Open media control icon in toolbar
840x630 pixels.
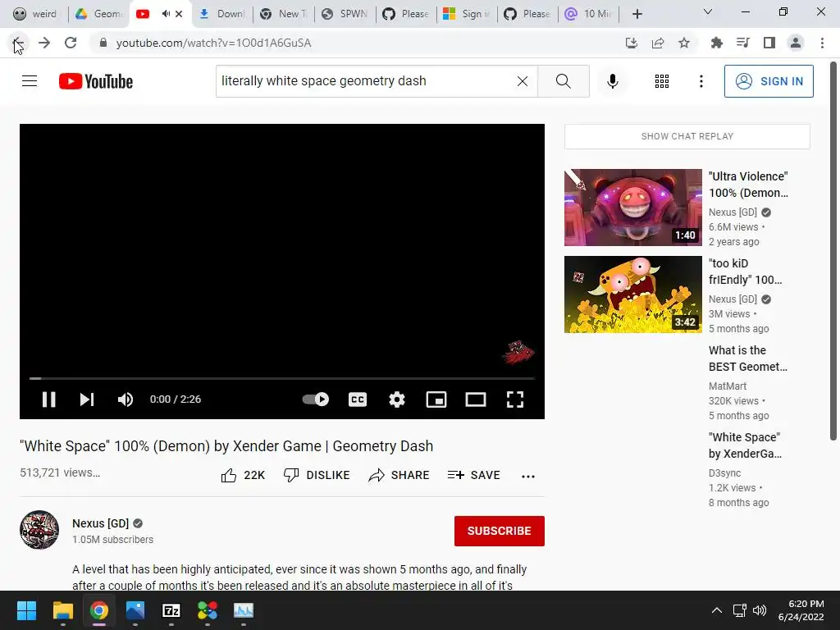(x=742, y=43)
